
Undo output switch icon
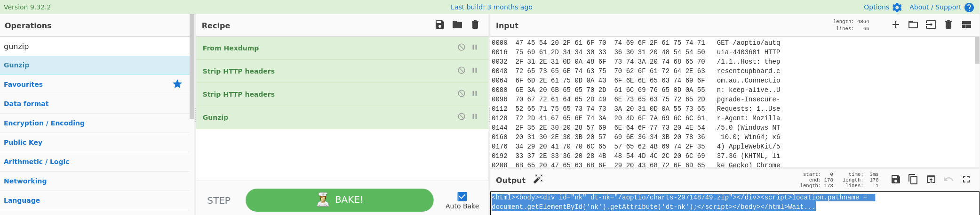pos(948,179)
